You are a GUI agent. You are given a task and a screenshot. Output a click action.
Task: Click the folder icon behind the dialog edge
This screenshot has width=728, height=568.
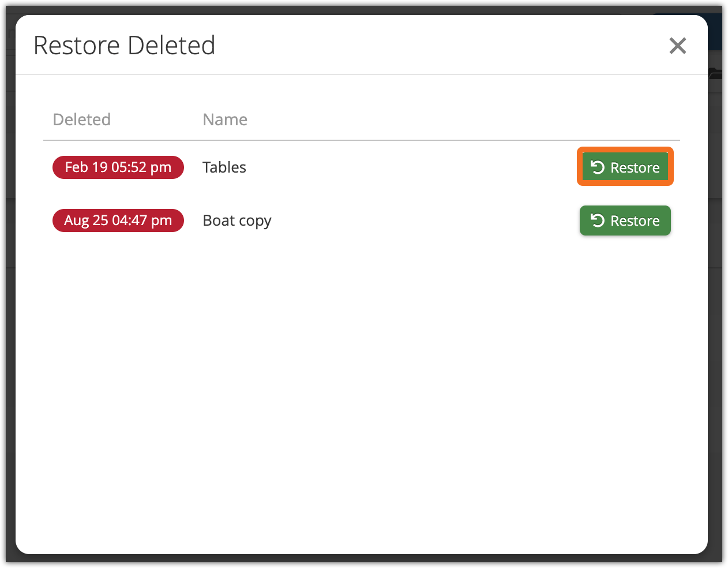pyautogui.click(x=715, y=73)
